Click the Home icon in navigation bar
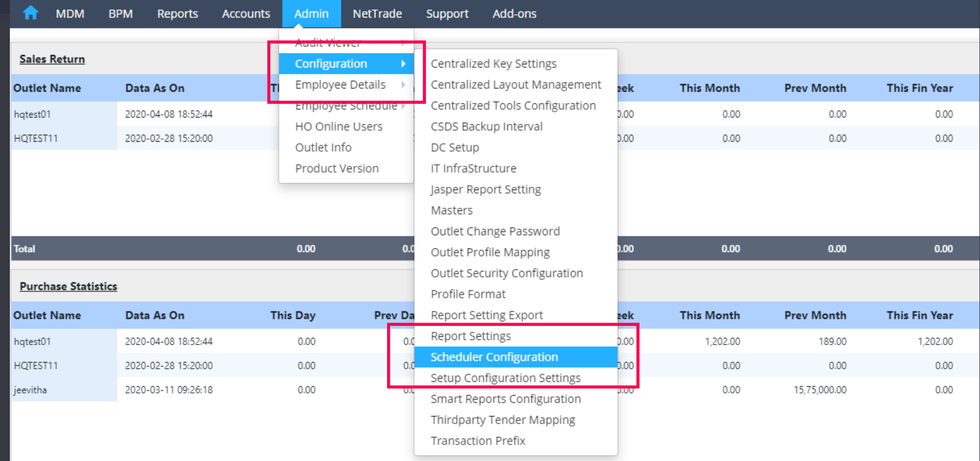980x461 pixels. click(31, 13)
